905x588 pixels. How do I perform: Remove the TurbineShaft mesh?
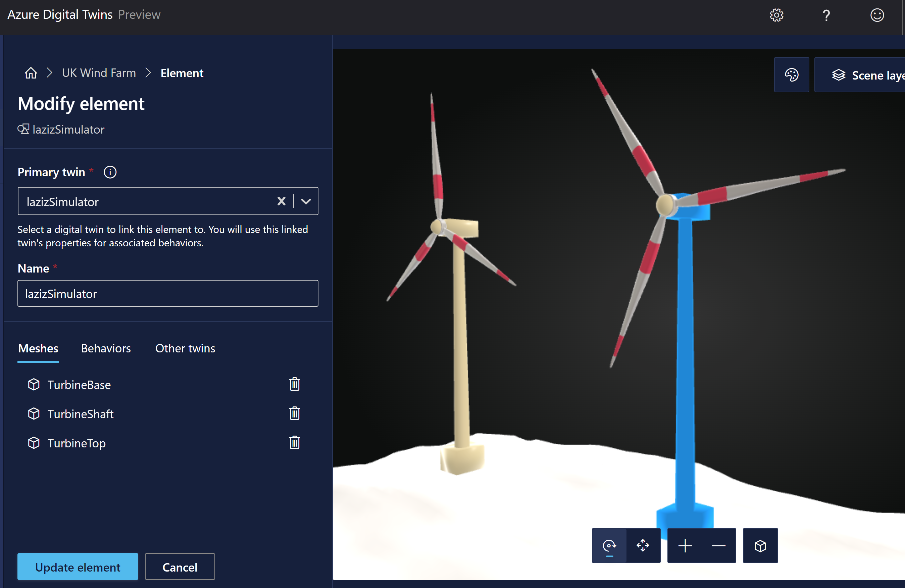tap(294, 413)
